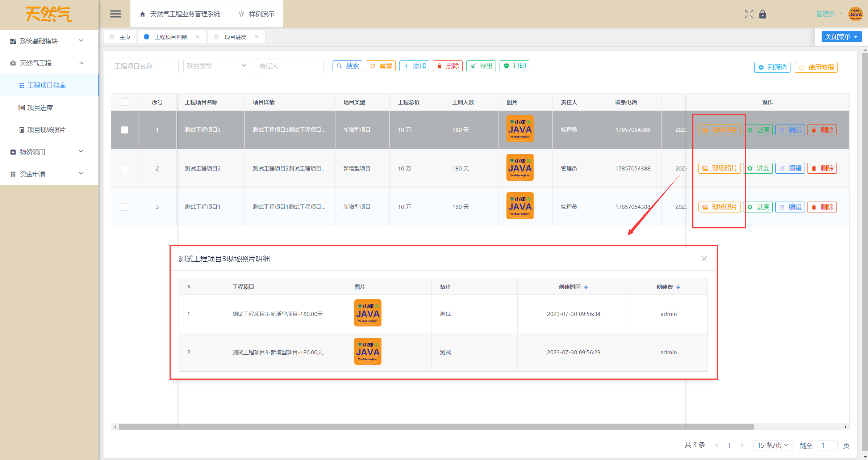Click the 工程项目名称 search field
This screenshot has height=460, width=868.
click(144, 66)
